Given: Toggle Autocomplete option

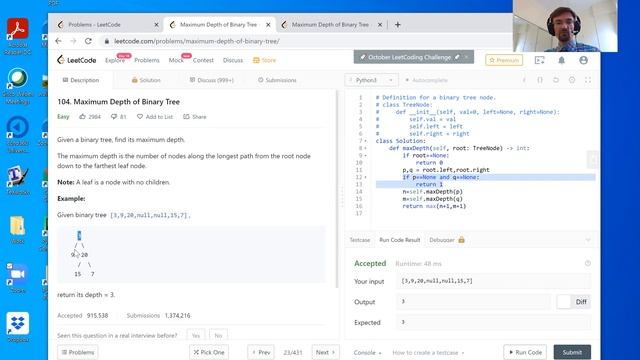Looking at the screenshot, I should [426, 80].
